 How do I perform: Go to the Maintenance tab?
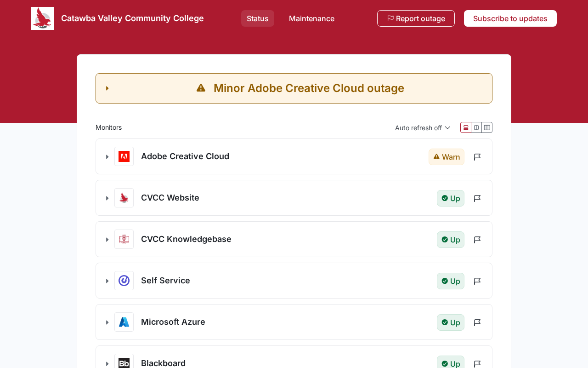(311, 18)
